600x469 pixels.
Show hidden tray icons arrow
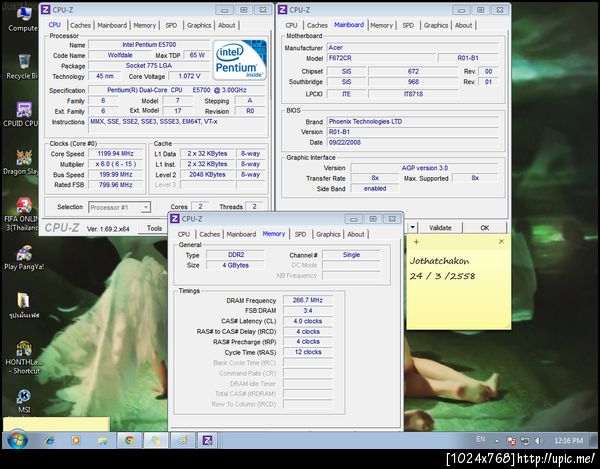click(497, 441)
